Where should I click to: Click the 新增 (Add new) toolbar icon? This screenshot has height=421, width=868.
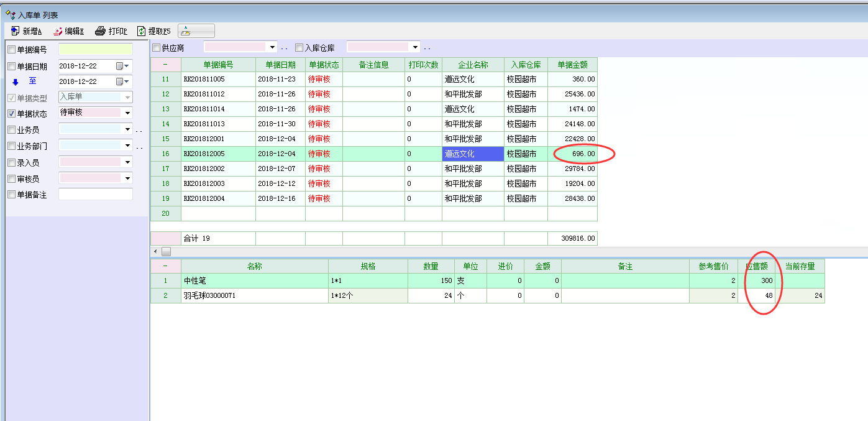16,31
